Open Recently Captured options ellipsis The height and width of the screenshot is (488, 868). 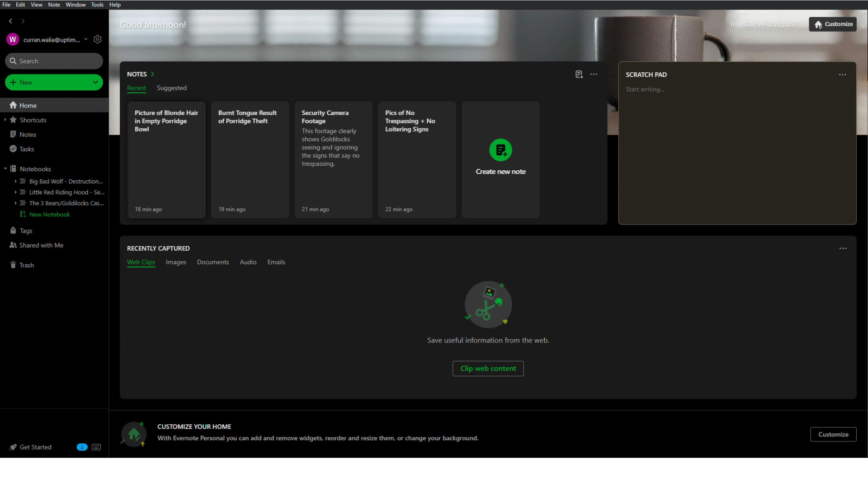click(x=843, y=249)
